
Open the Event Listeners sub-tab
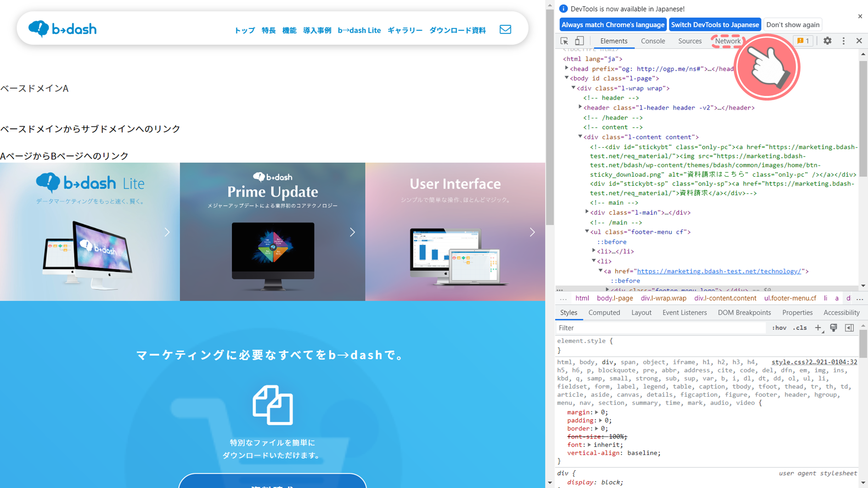point(684,313)
